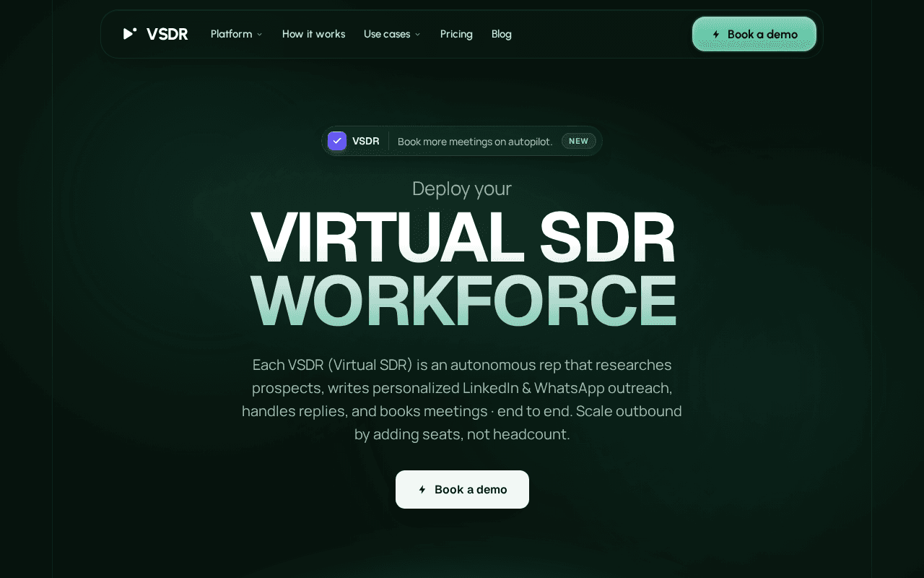Image resolution: width=924 pixels, height=578 pixels.
Task: Click the NEW tag badge
Action: pos(579,141)
